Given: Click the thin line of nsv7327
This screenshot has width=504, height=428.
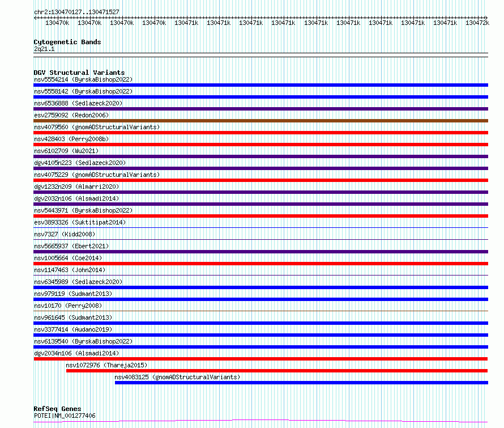Looking at the screenshot, I should (260, 240).
